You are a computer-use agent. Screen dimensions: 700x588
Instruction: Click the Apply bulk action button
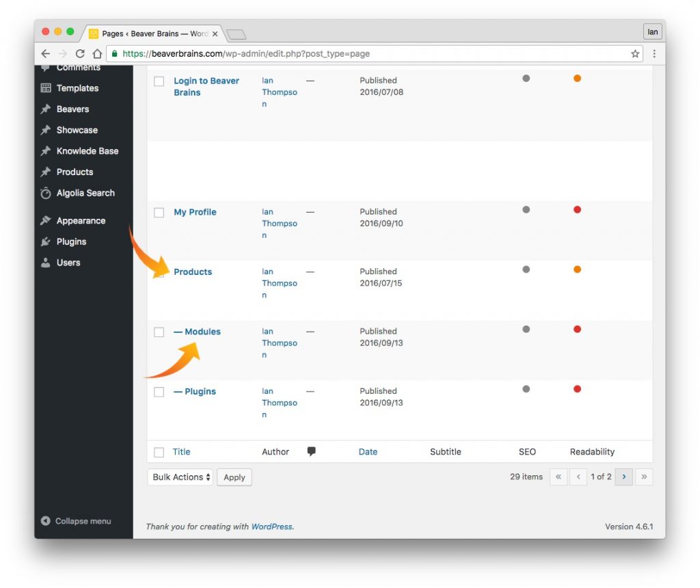click(234, 477)
